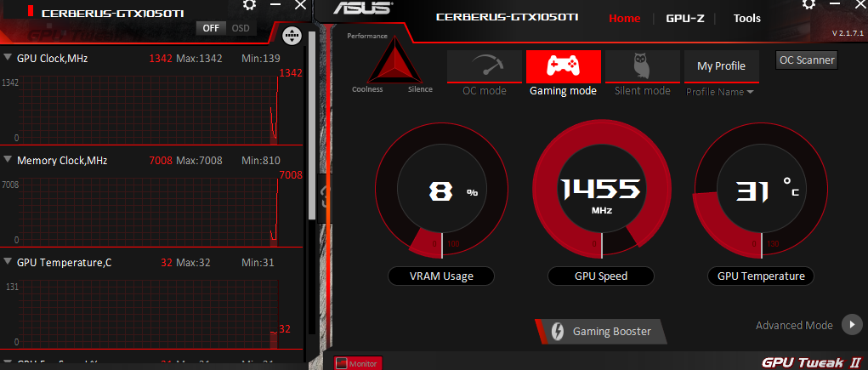The width and height of the screenshot is (868, 370).
Task: Open Advanced Mode arrow button
Action: click(852, 325)
